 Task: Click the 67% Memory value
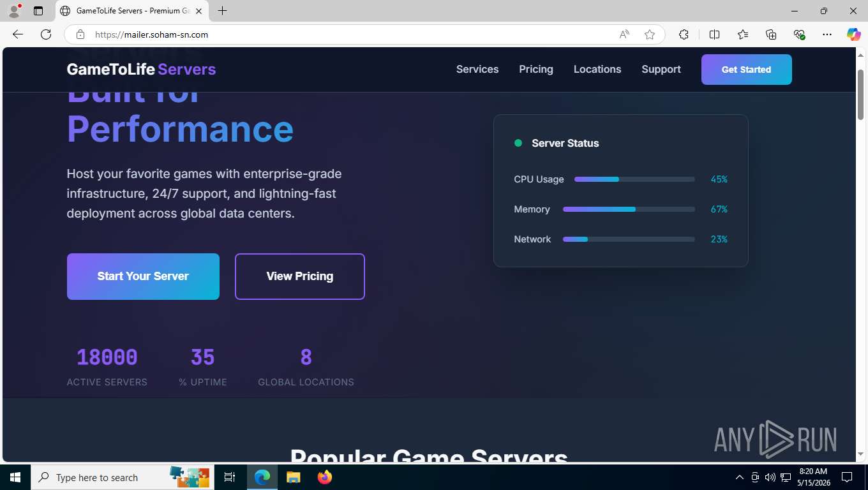(719, 209)
